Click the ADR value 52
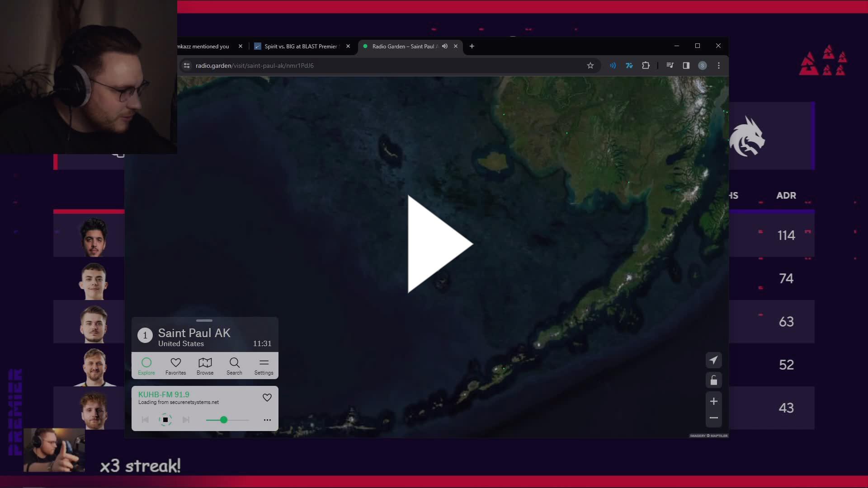This screenshot has width=868, height=488. (786, 365)
